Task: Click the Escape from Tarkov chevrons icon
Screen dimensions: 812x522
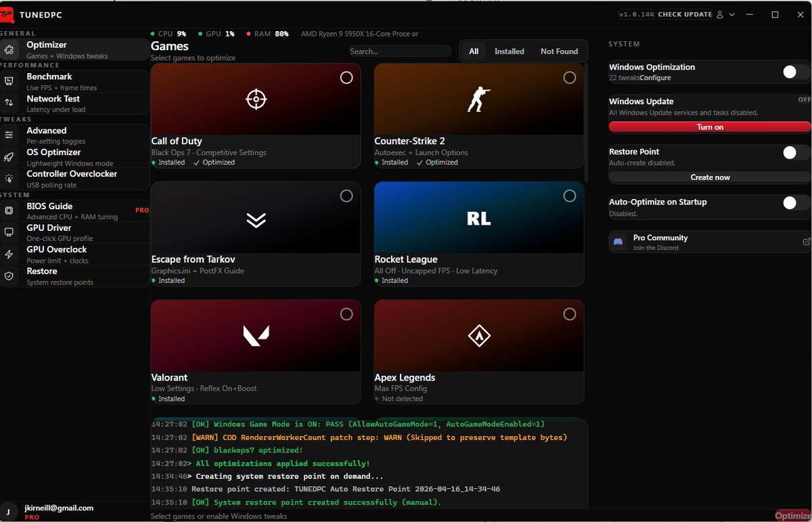Action: click(x=256, y=219)
